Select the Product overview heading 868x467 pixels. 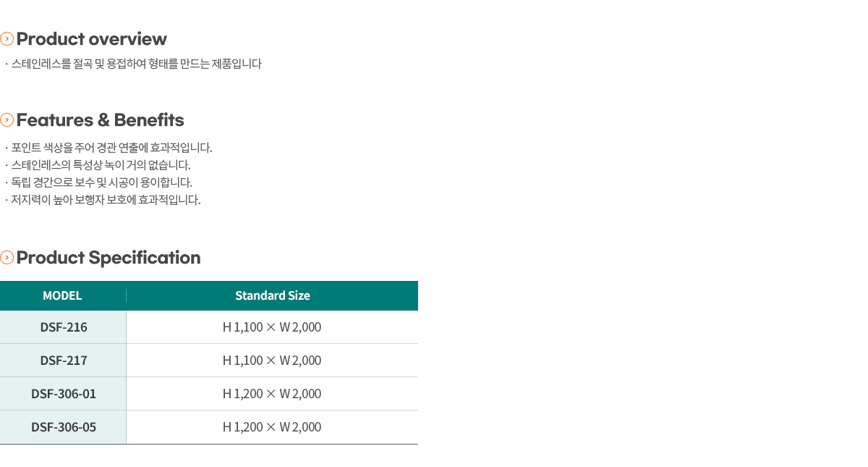click(92, 38)
